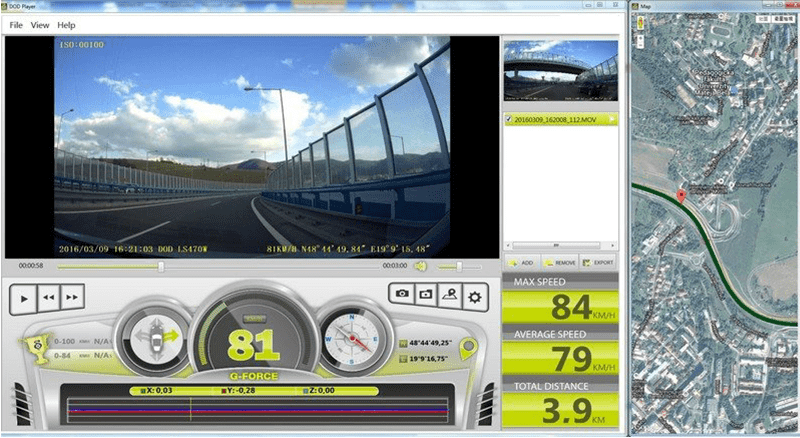
Task: Click the ADD button
Action: [522, 262]
